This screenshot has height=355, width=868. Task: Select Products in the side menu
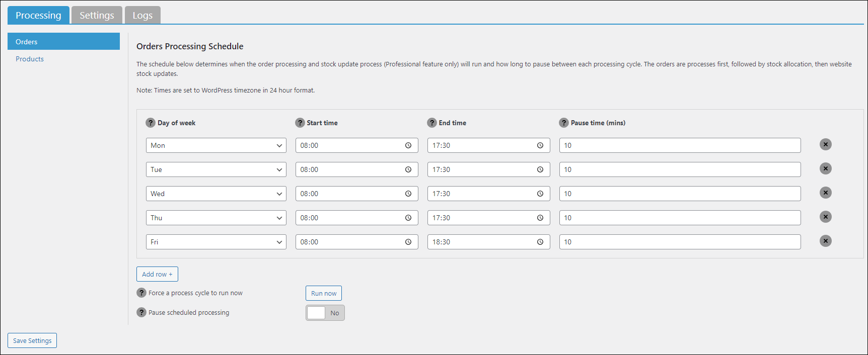click(x=30, y=59)
